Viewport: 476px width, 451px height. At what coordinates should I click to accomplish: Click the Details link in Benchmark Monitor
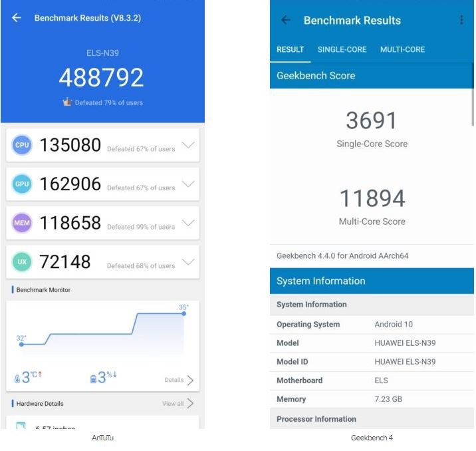point(174,380)
